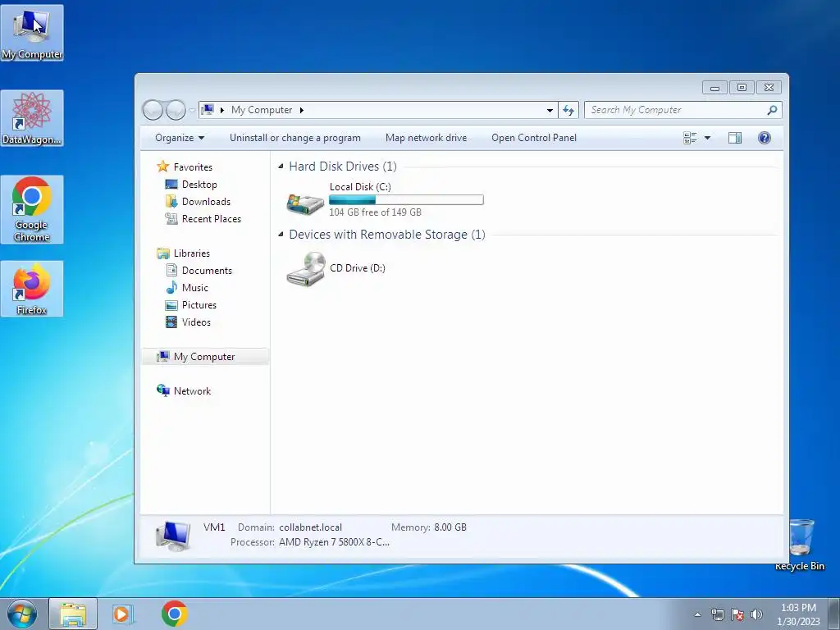Image resolution: width=840 pixels, height=630 pixels.
Task: Click the network status tray icon
Action: (x=717, y=615)
